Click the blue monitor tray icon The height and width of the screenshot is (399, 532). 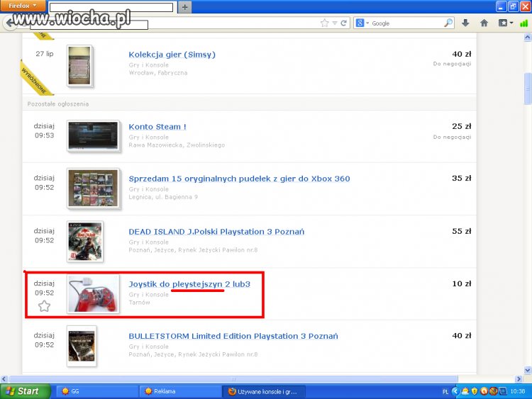(x=502, y=391)
